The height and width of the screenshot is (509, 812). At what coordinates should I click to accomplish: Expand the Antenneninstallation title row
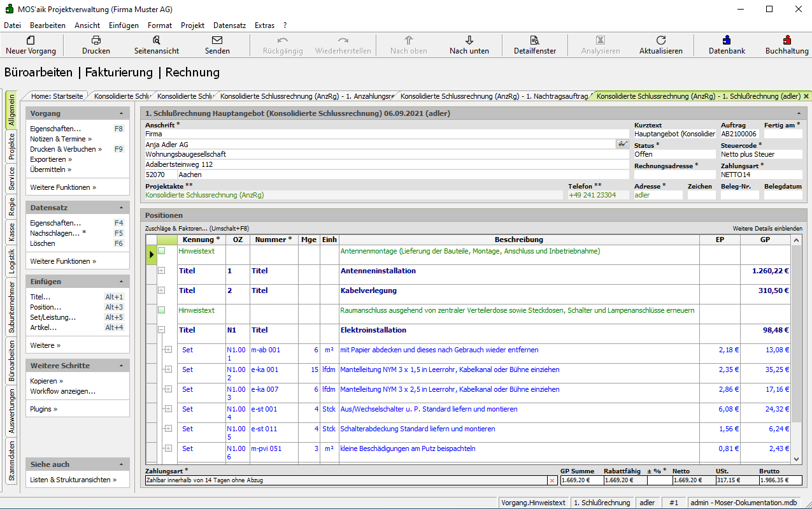162,271
